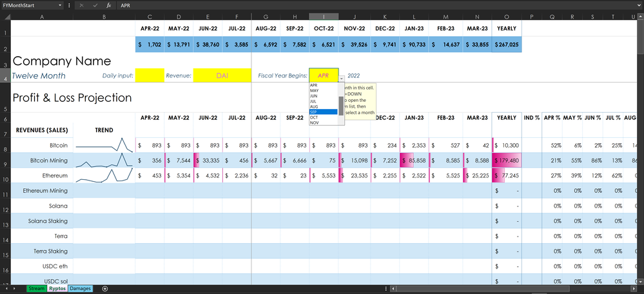644x294 pixels.
Task: Choose AUG from the month list
Action: pos(323,106)
